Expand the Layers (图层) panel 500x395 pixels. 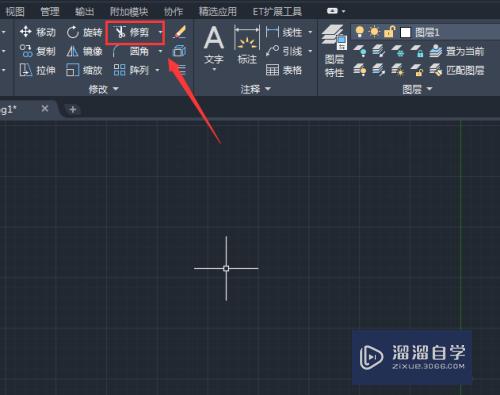(417, 89)
